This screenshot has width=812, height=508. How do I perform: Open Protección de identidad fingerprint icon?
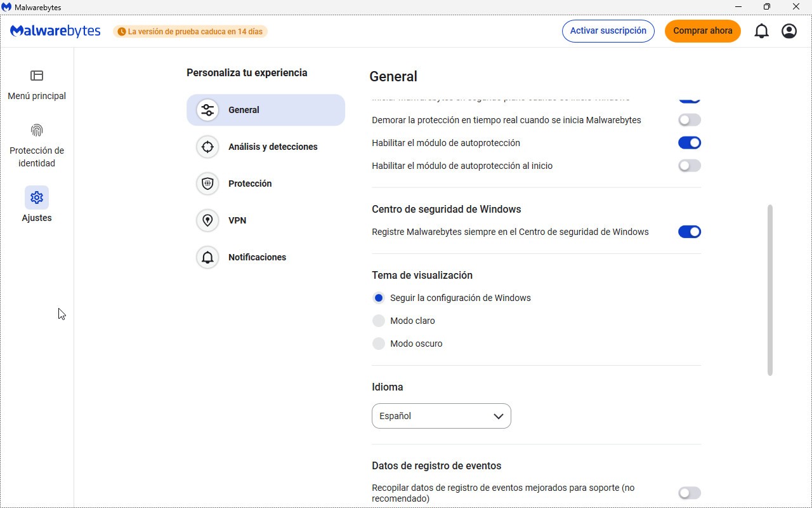pos(37,130)
